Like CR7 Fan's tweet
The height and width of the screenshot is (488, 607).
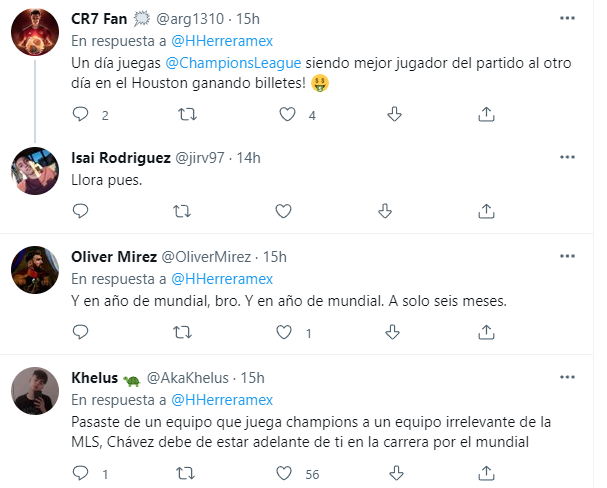[x=286, y=115]
